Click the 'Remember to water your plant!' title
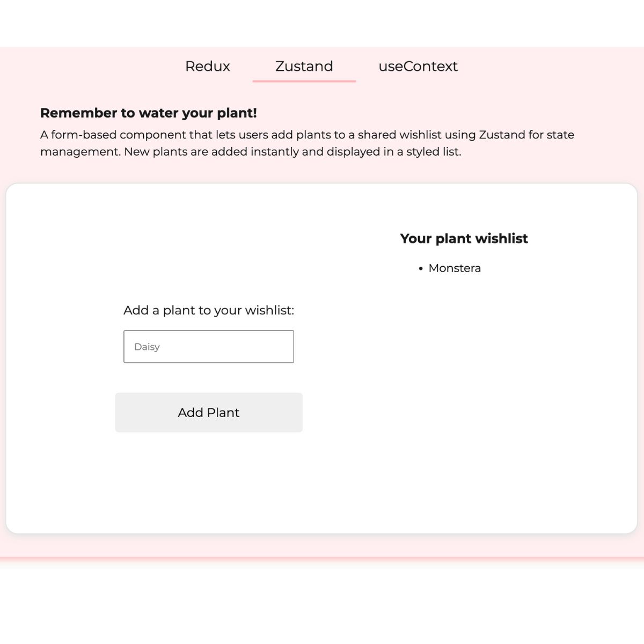Viewport: 644px width, 644px height. click(149, 113)
